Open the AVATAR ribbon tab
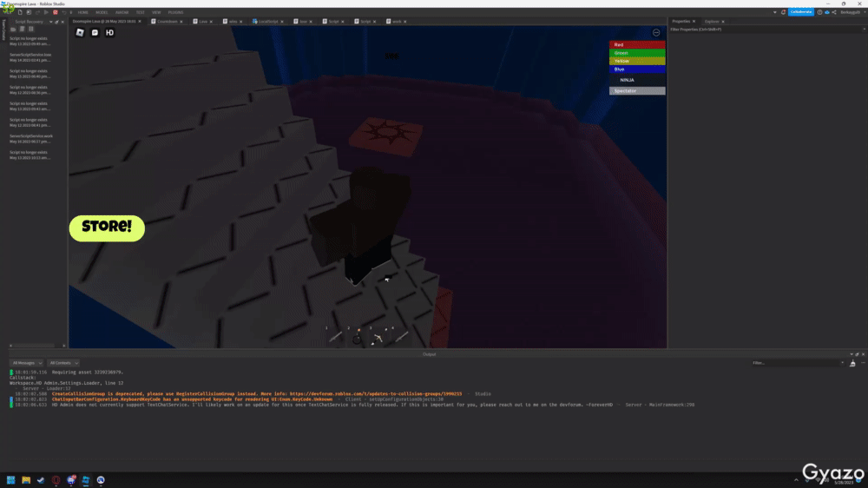The height and width of the screenshot is (488, 868). (122, 12)
